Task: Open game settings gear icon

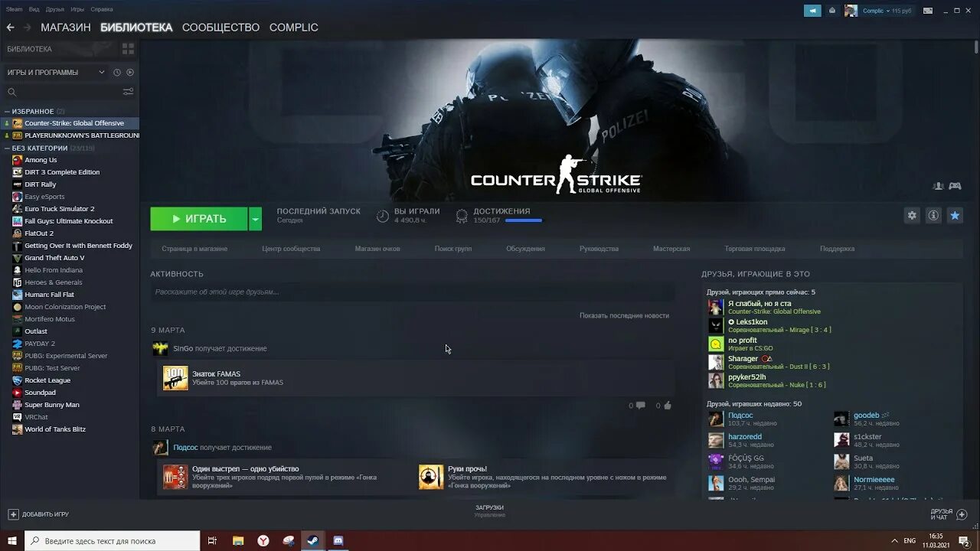Action: pyautogui.click(x=912, y=216)
